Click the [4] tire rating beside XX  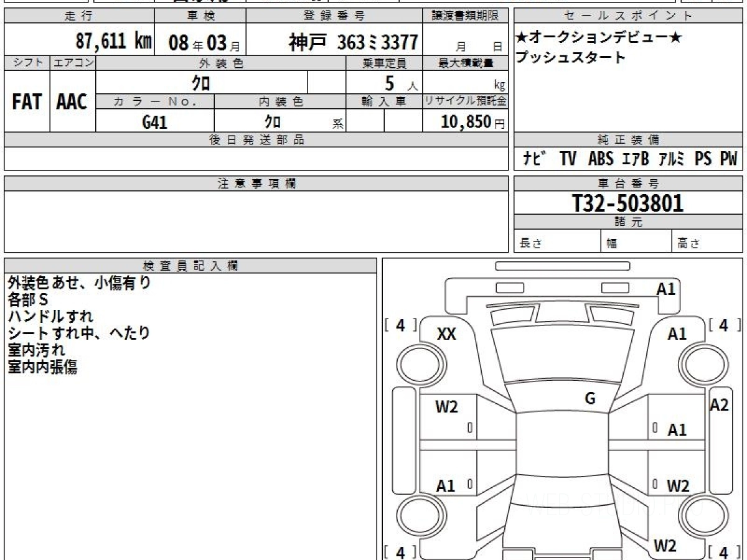point(400,325)
